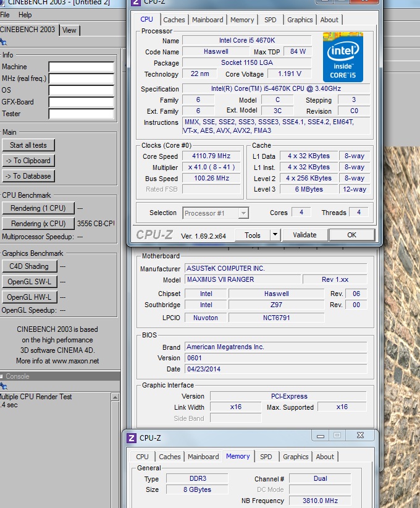Select Mainboard tab in bottom CPU-Z window

[x=203, y=457]
